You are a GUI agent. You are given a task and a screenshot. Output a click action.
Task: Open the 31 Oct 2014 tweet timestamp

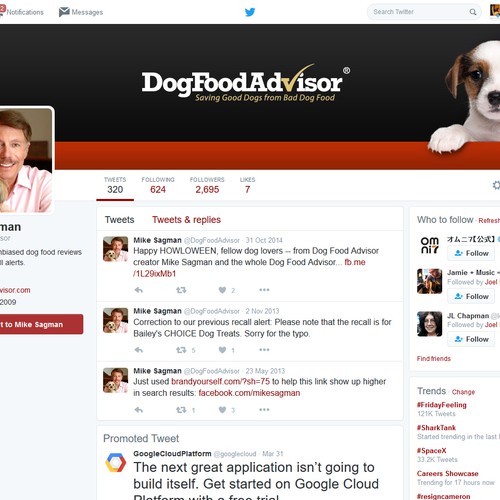(x=264, y=240)
